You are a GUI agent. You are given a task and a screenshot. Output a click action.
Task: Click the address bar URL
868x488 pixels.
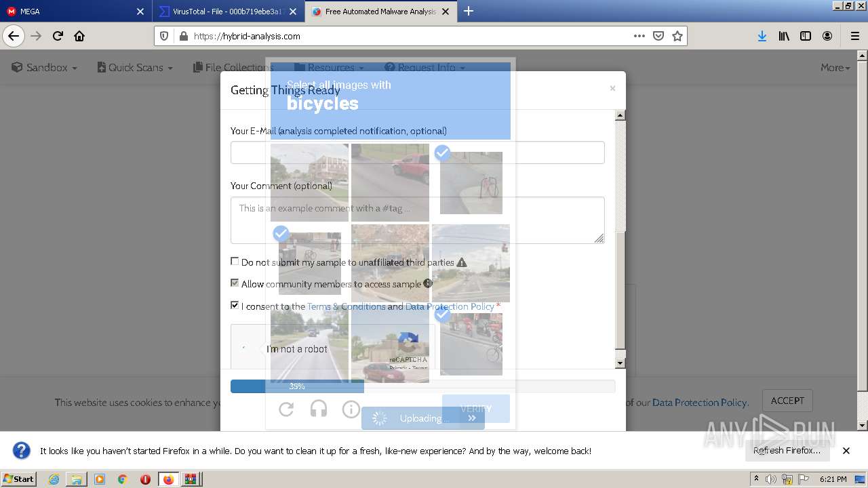tap(247, 36)
